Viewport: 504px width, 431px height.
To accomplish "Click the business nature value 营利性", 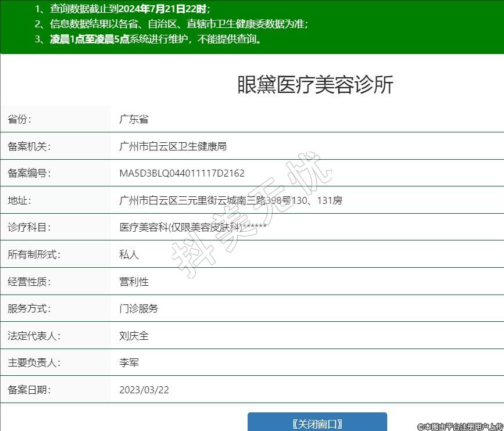I will tap(134, 282).
